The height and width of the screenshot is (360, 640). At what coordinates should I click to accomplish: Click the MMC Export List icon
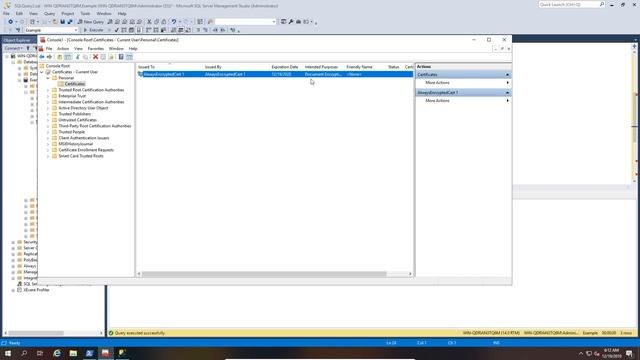pyautogui.click(x=111, y=57)
